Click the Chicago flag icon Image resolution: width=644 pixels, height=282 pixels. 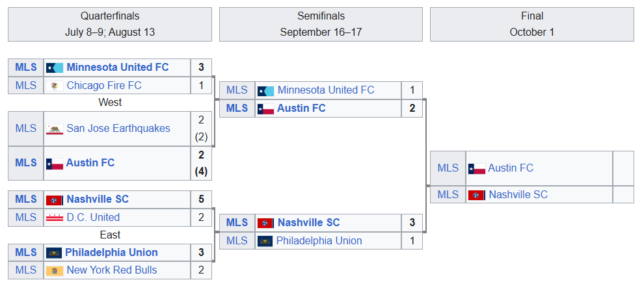pyautogui.click(x=55, y=86)
